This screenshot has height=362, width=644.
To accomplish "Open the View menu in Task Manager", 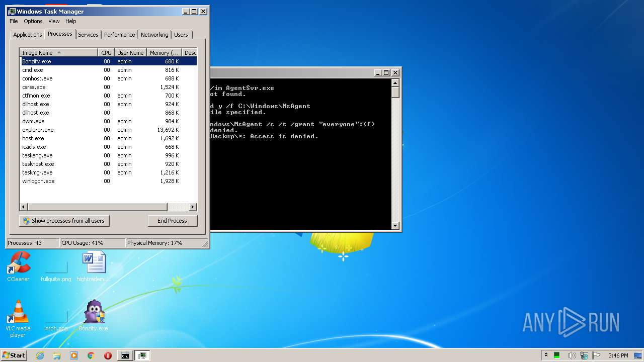I will coord(54,21).
